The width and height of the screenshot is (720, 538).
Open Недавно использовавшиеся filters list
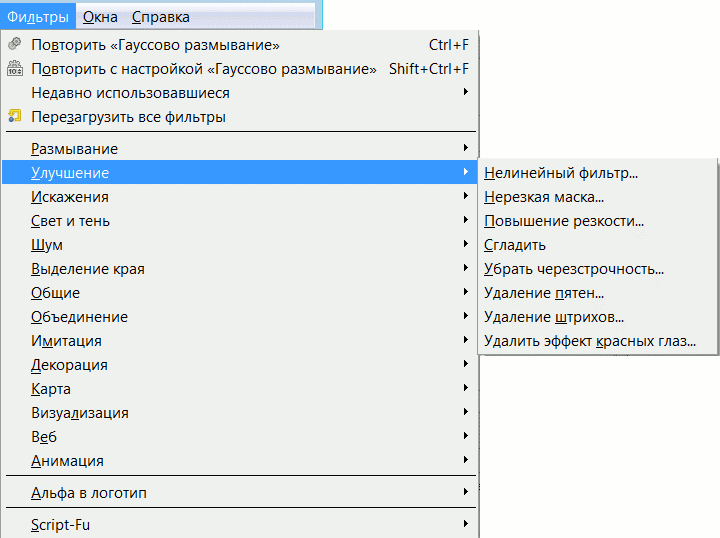(130, 93)
